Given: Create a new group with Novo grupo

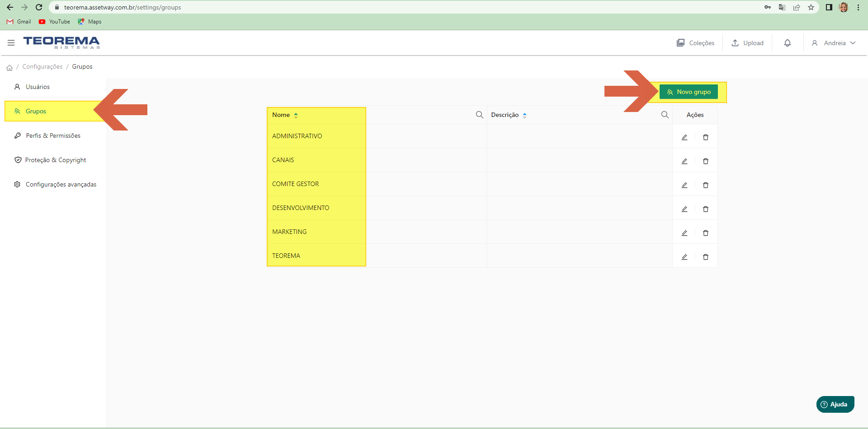Looking at the screenshot, I should [x=689, y=92].
